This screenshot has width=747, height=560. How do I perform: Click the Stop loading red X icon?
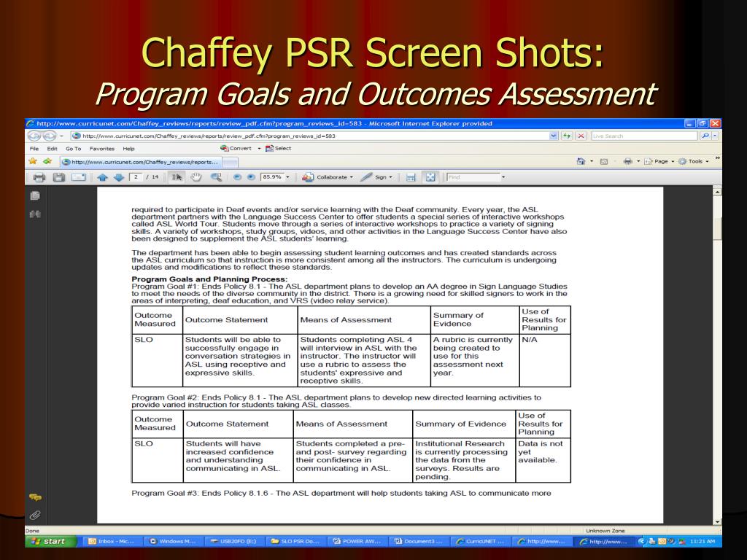[x=581, y=136]
